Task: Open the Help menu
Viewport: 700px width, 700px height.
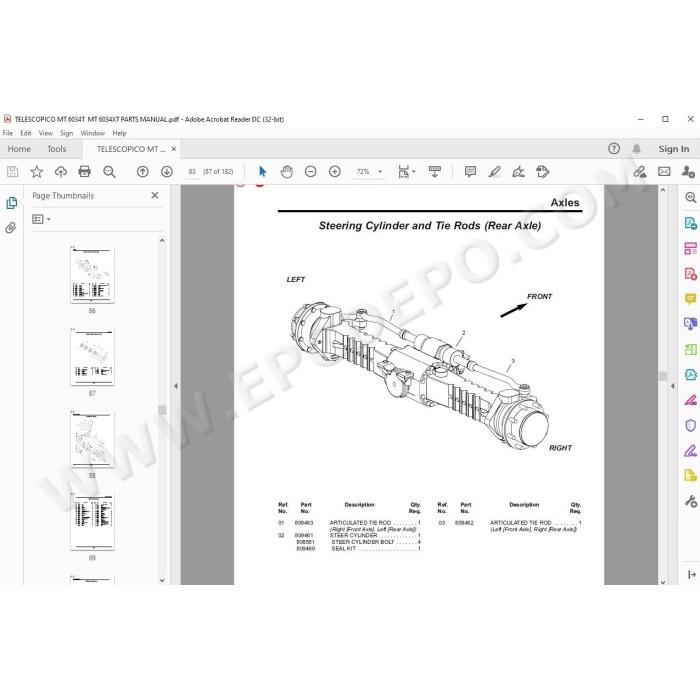Action: 119,133
